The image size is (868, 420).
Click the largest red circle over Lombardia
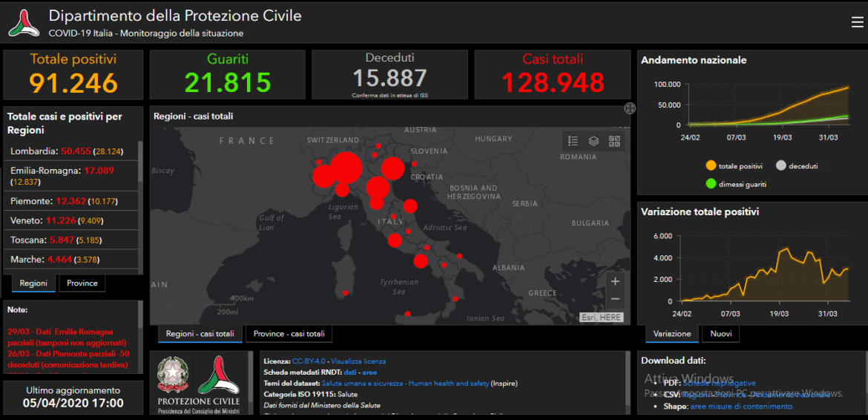[x=347, y=167]
